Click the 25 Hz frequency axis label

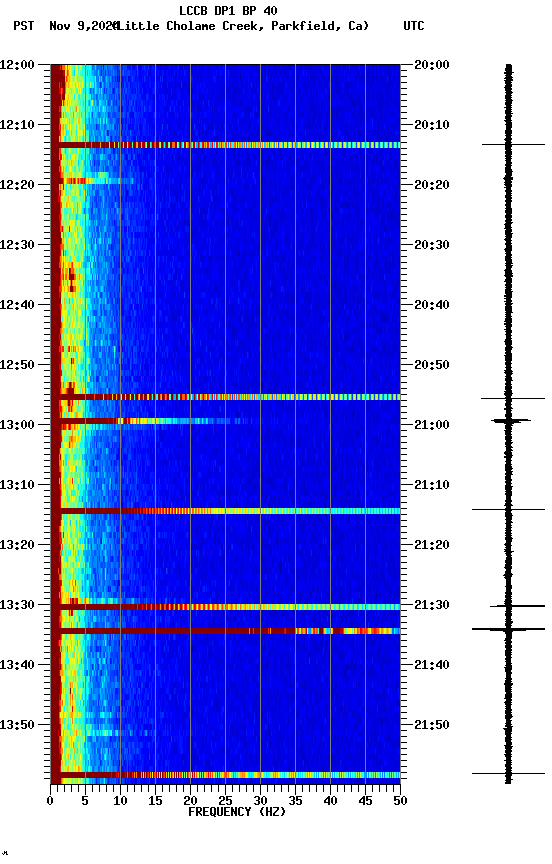225,801
